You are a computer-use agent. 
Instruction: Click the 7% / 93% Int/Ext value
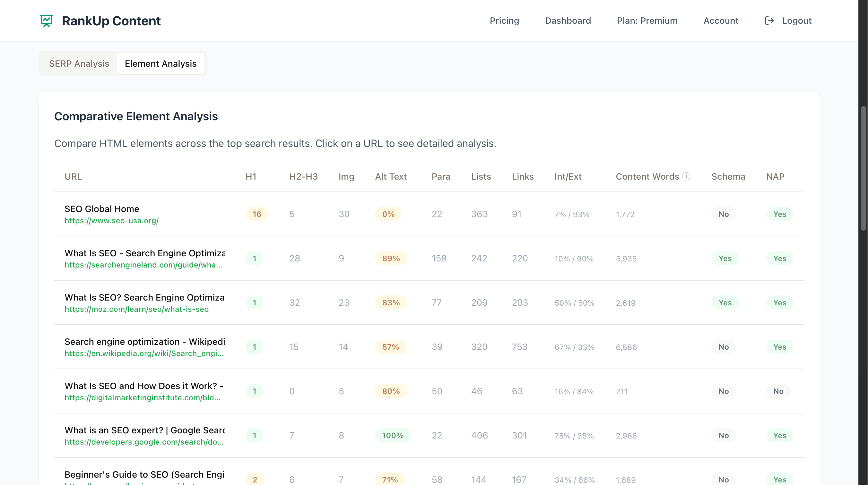pos(572,214)
